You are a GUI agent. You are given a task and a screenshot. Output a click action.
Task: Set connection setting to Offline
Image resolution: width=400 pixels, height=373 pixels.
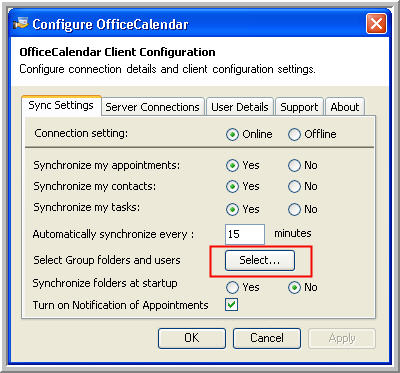point(294,135)
